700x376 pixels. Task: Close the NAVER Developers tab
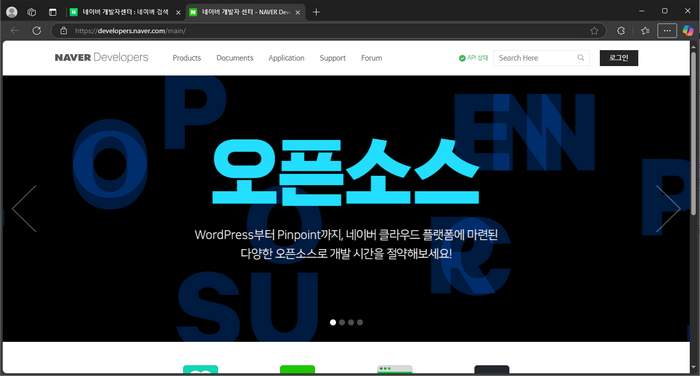pos(298,13)
